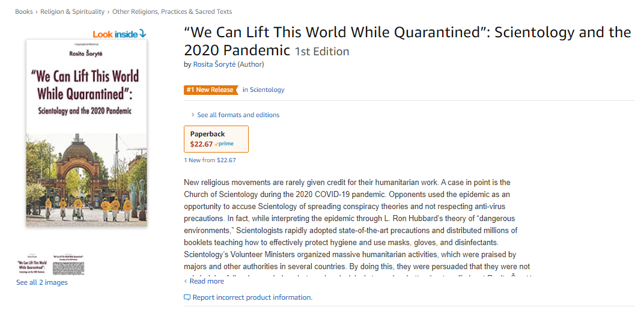Click the Look inside text label
Viewport: 644px width, 313px height.
click(x=115, y=34)
